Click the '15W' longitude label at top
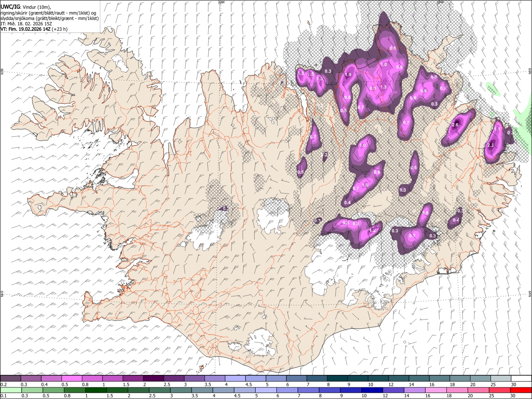532x399 pixels. pyautogui.click(x=440, y=2)
